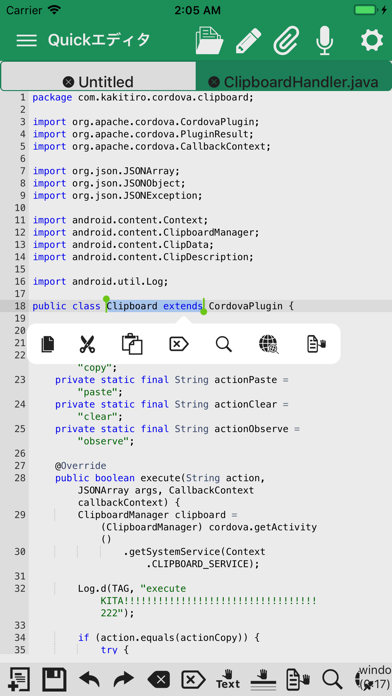Tap 'import android.util.Log;' line

tap(100, 281)
